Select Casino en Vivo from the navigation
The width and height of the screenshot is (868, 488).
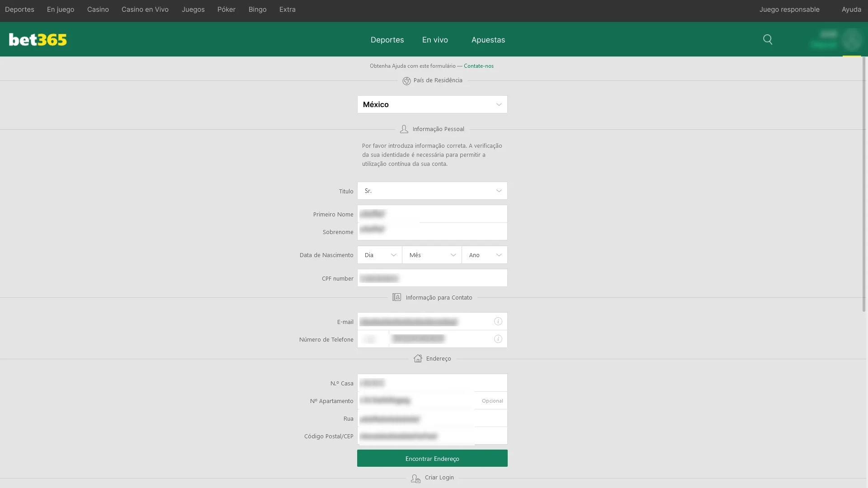tap(145, 9)
